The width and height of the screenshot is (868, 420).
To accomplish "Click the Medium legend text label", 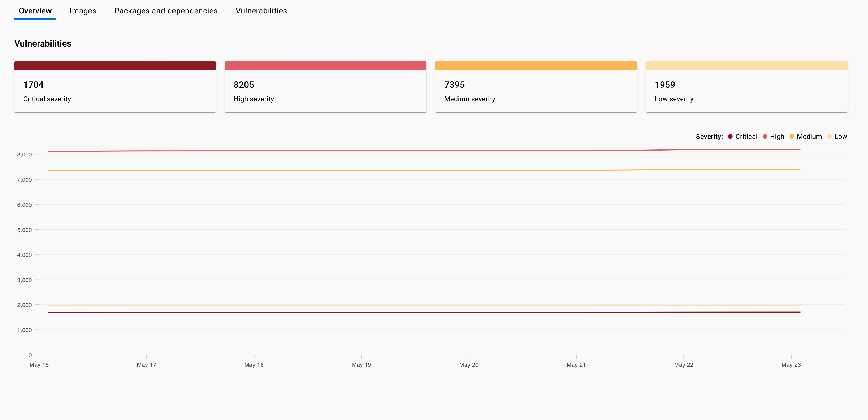I will [x=809, y=137].
